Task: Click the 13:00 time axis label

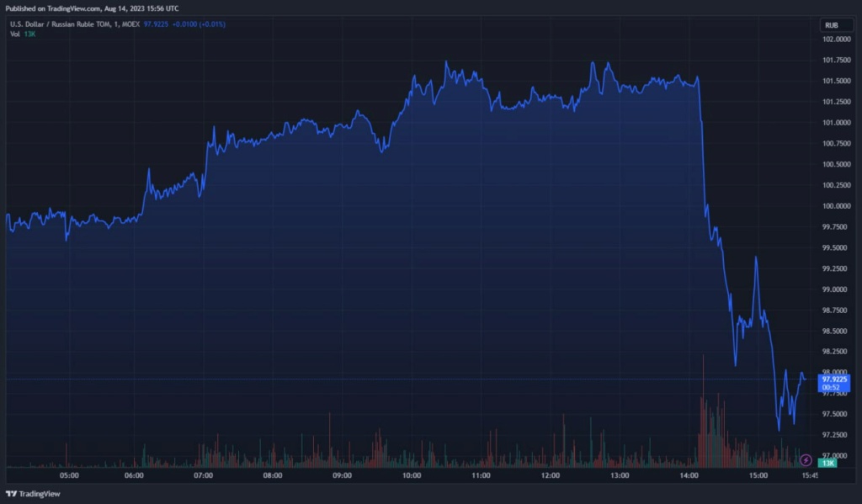Action: pos(620,475)
